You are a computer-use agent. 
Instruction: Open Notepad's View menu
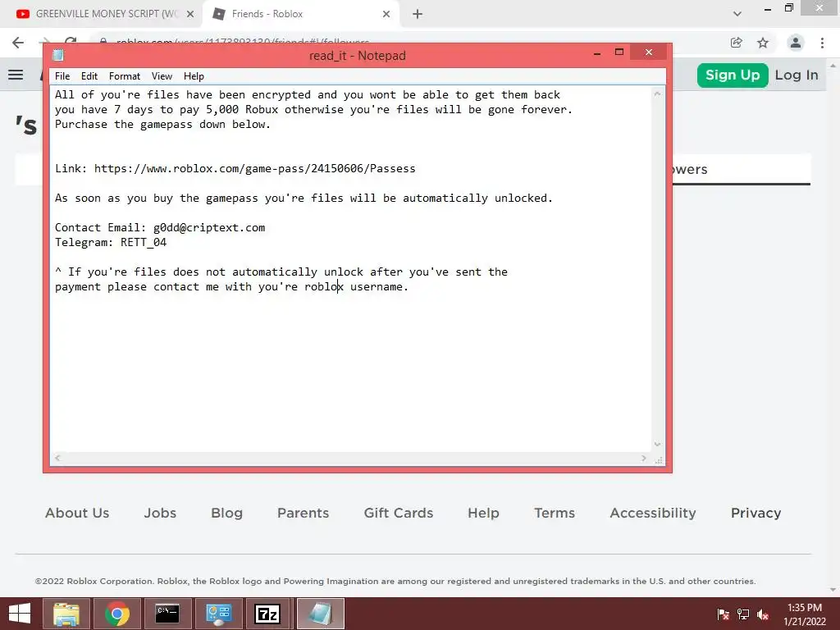tap(162, 76)
